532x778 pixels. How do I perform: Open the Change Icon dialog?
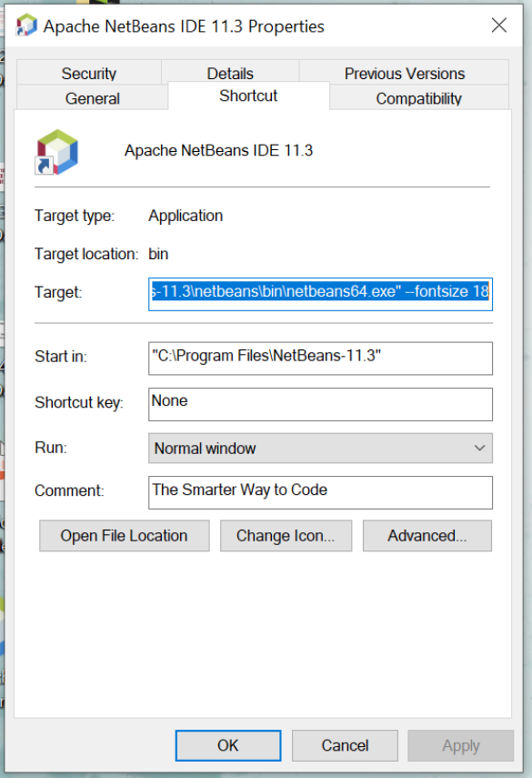pos(286,536)
